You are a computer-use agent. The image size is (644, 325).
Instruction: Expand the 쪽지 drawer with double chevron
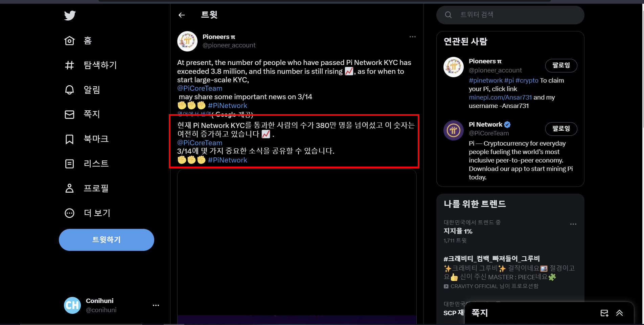(x=619, y=313)
